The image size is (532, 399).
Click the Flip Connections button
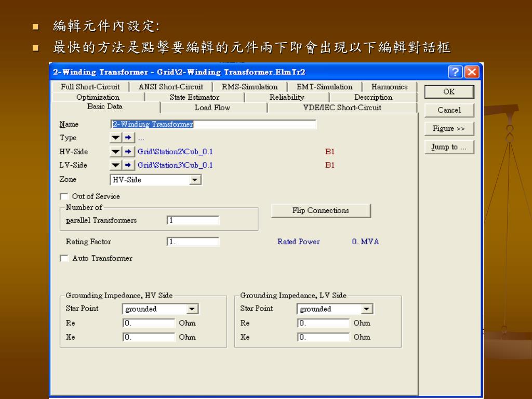321,210
